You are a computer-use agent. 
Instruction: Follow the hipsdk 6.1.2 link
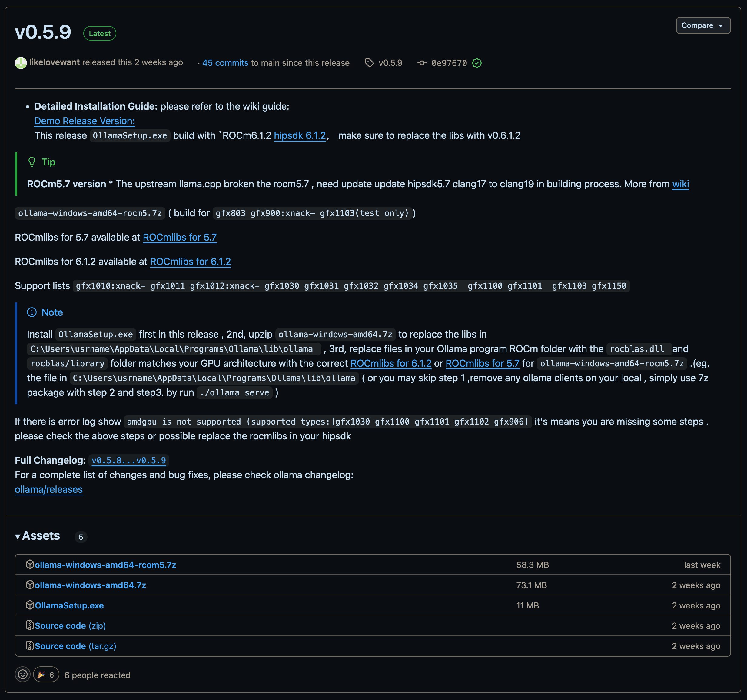(x=300, y=135)
